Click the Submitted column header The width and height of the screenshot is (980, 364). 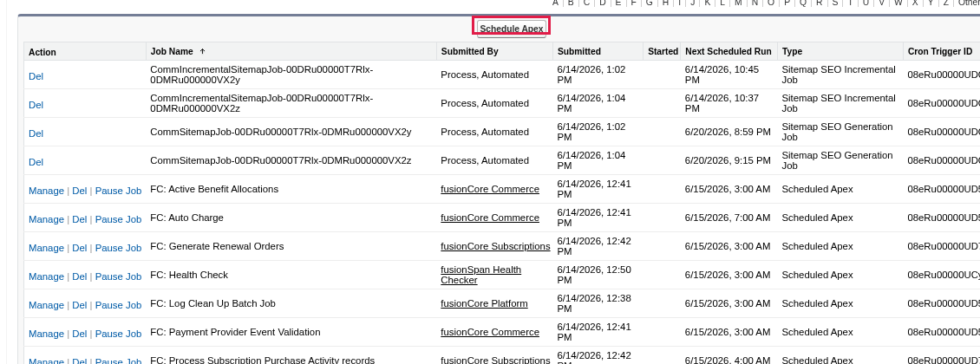pyautogui.click(x=578, y=51)
